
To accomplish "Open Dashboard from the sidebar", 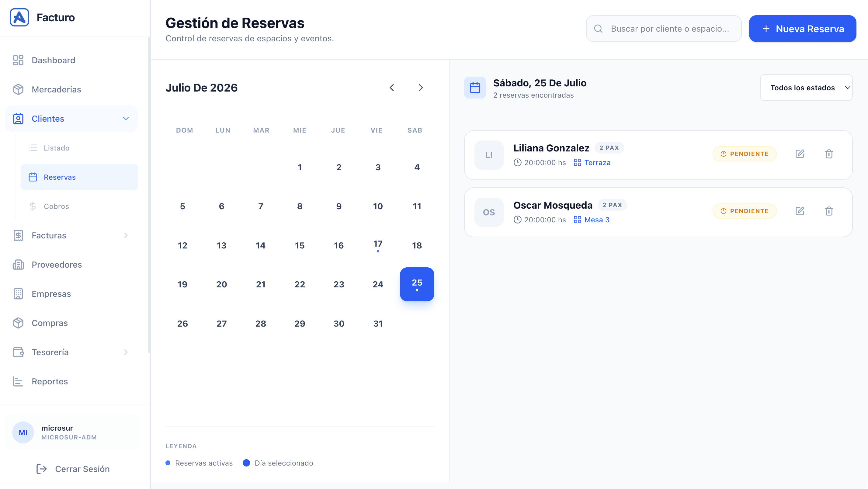I will (x=71, y=60).
